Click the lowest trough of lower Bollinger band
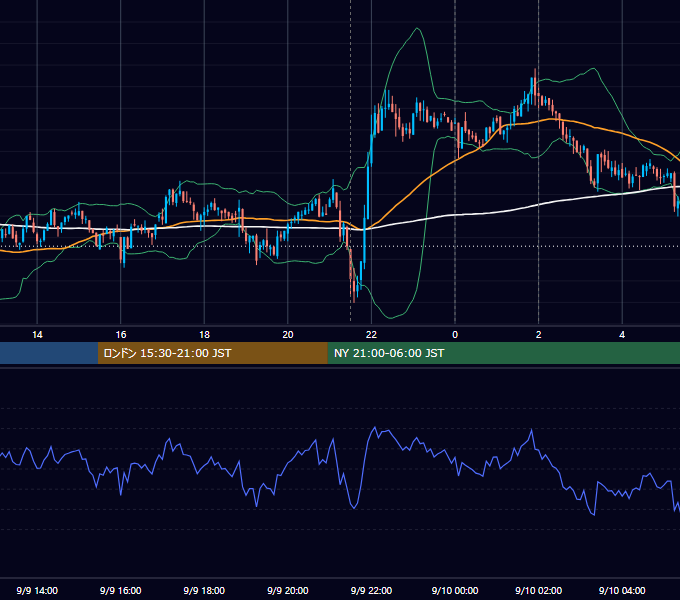 pyautogui.click(x=390, y=318)
